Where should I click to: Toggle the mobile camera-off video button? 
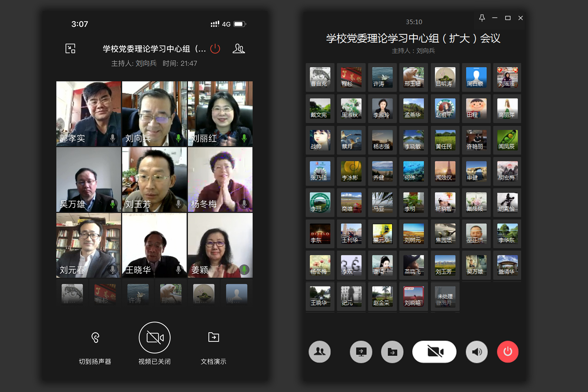[155, 338]
